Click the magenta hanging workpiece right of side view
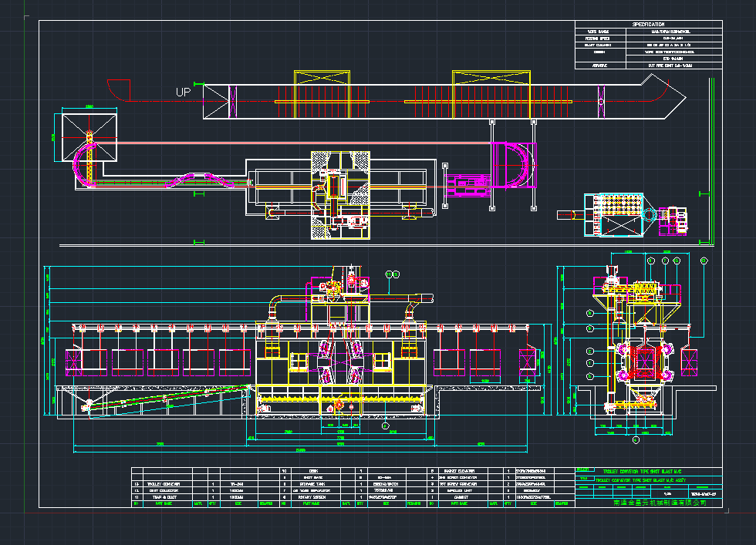Viewport: 756px width, 545px height. click(x=689, y=361)
